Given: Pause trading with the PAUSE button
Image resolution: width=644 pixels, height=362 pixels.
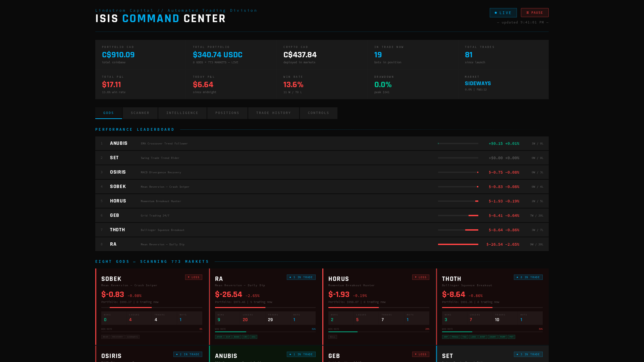Looking at the screenshot, I should [535, 13].
